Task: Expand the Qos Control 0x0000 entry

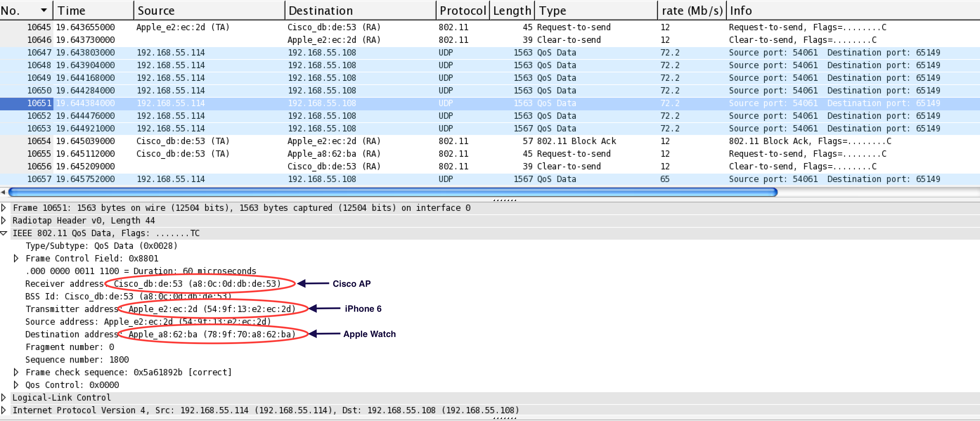Action: pyautogui.click(x=16, y=384)
